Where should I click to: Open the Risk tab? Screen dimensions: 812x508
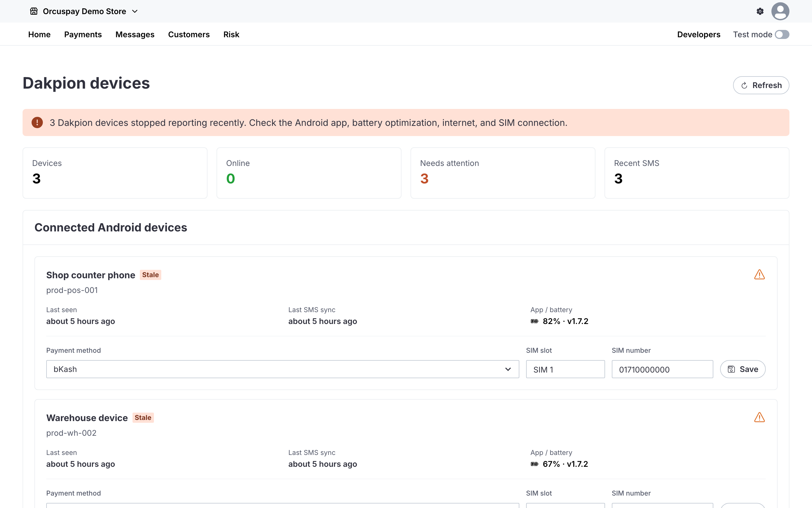point(231,35)
